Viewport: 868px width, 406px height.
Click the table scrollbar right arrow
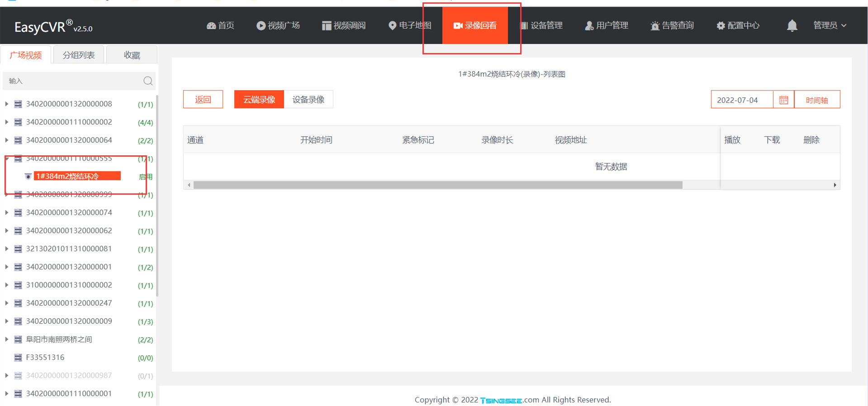tap(835, 185)
